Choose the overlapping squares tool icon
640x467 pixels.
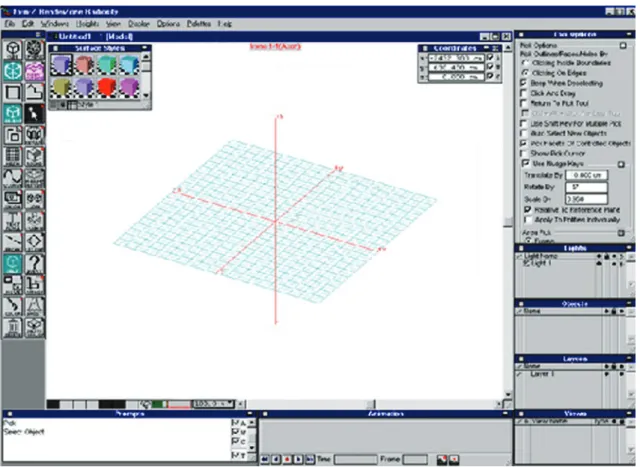13,135
